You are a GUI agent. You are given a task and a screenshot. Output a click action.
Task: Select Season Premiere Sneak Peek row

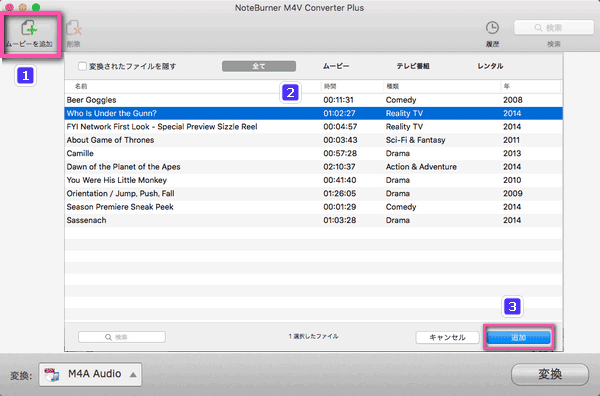(x=313, y=207)
